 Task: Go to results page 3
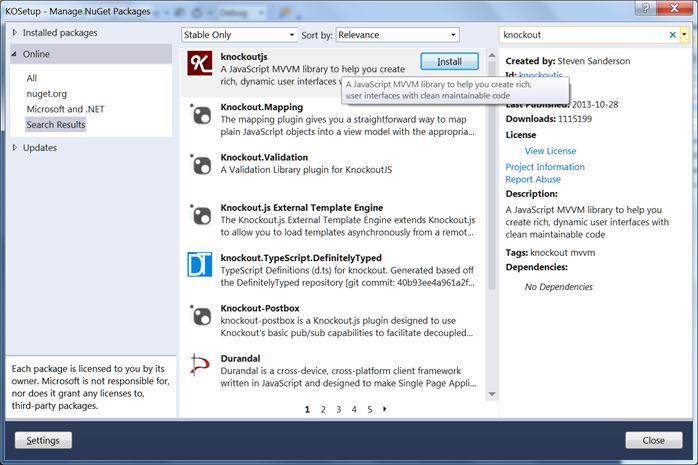[339, 409]
